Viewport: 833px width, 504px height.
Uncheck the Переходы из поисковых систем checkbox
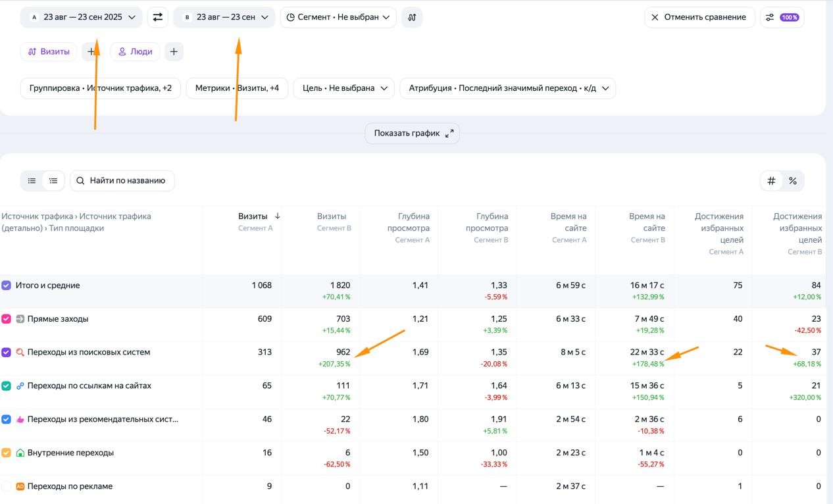point(6,352)
